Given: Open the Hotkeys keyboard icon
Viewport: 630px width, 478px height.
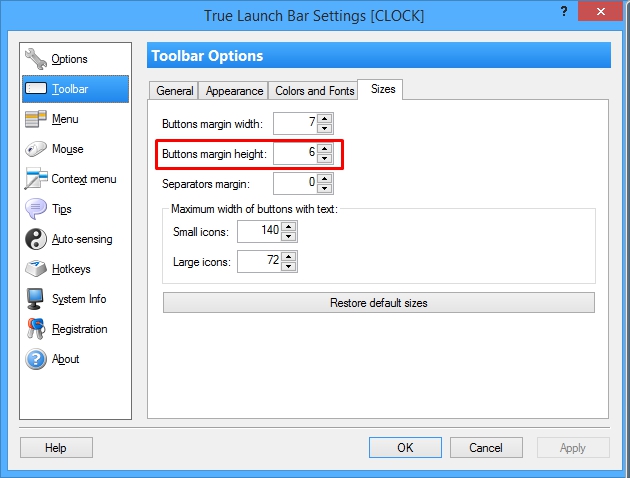Looking at the screenshot, I should 35,269.
